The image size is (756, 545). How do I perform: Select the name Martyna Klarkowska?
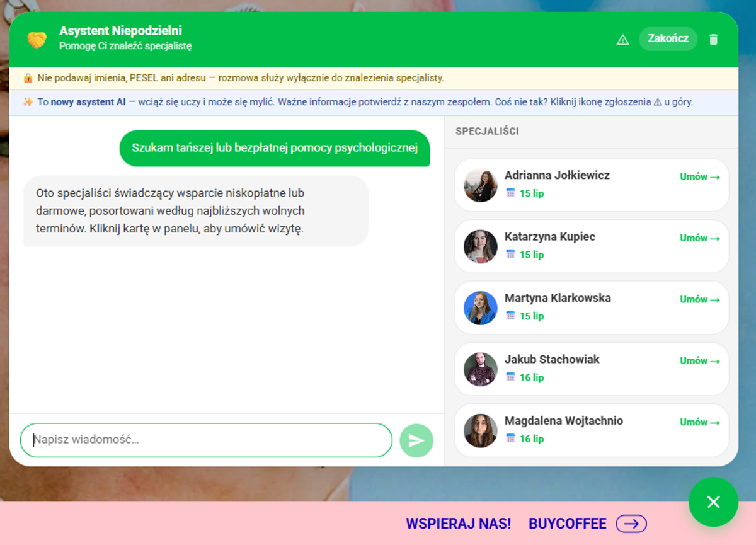558,298
